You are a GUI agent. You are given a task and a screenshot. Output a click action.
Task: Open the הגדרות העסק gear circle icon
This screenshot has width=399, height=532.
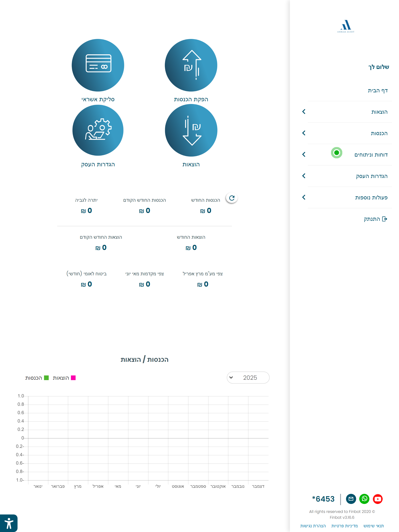point(98,130)
